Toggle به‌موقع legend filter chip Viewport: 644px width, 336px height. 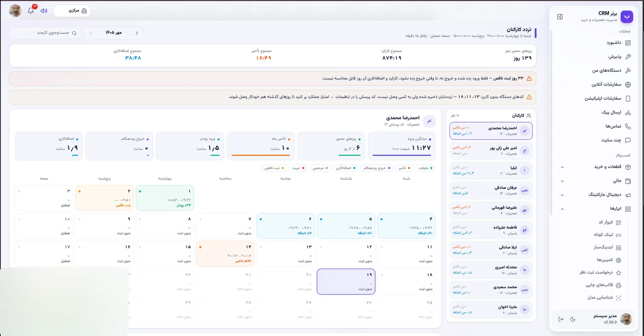[425, 168]
